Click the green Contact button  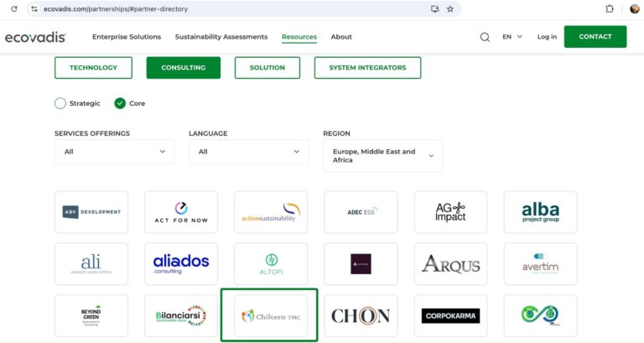pos(595,37)
